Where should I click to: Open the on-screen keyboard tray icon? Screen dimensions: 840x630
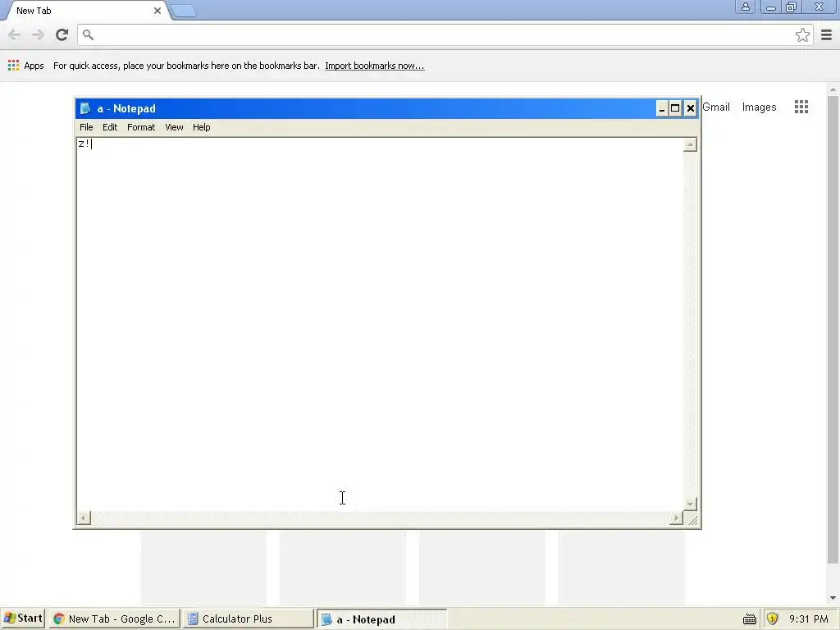click(750, 619)
